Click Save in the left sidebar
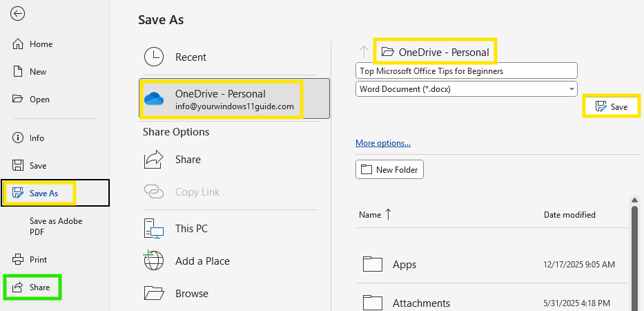The image size is (644, 311). pos(30,166)
